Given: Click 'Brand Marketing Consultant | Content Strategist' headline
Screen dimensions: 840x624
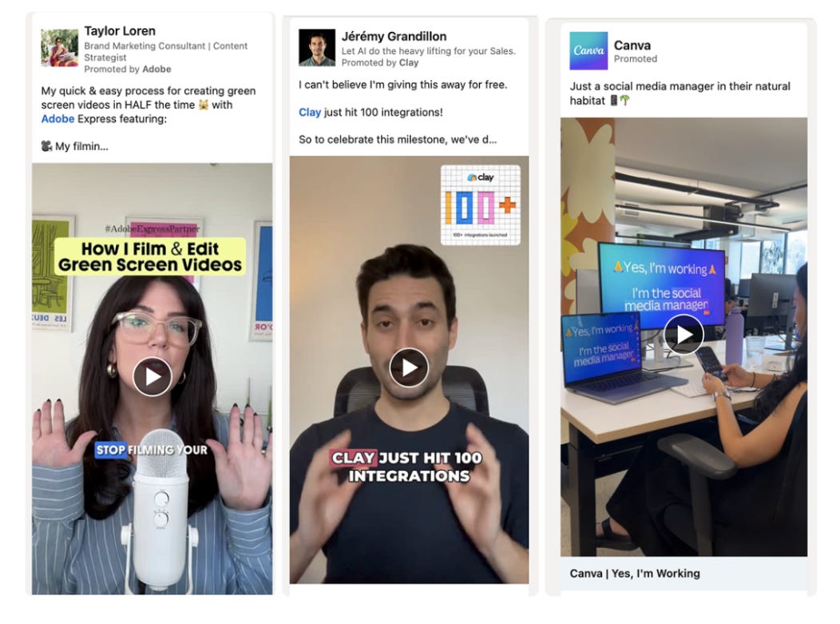Looking at the screenshot, I should (165, 51).
